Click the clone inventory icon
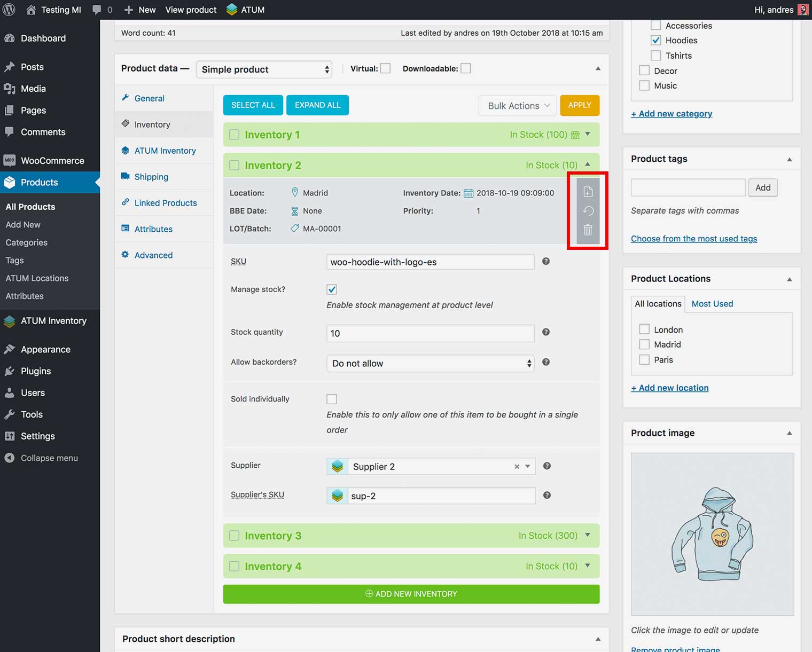Screen dimensions: 812x652 588,192
